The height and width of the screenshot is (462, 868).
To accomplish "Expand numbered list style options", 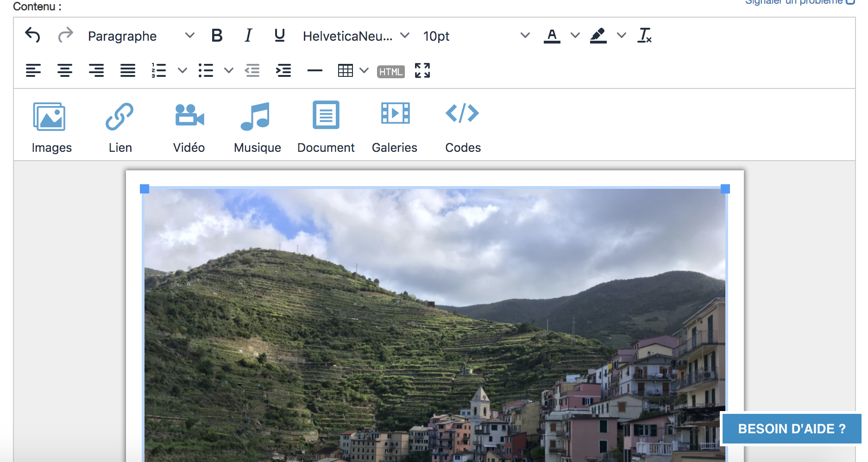I will click(x=182, y=70).
